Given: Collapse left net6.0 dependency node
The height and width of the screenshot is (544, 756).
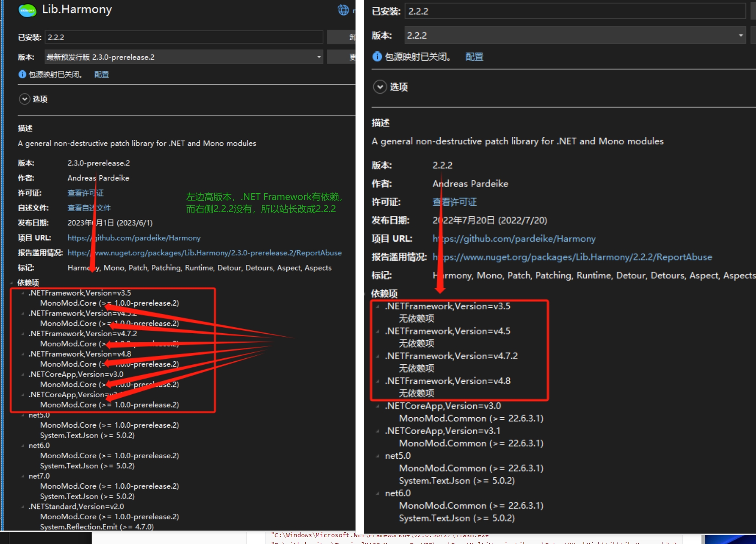Looking at the screenshot, I should [23, 446].
